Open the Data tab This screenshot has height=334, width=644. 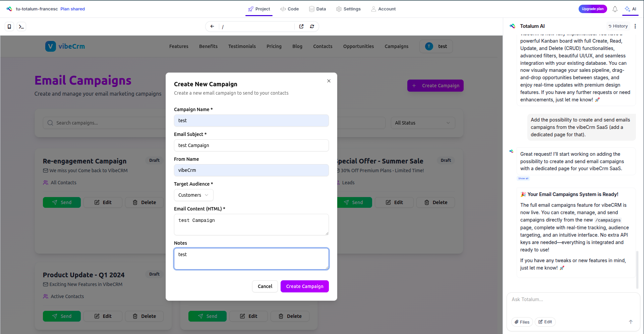[317, 9]
